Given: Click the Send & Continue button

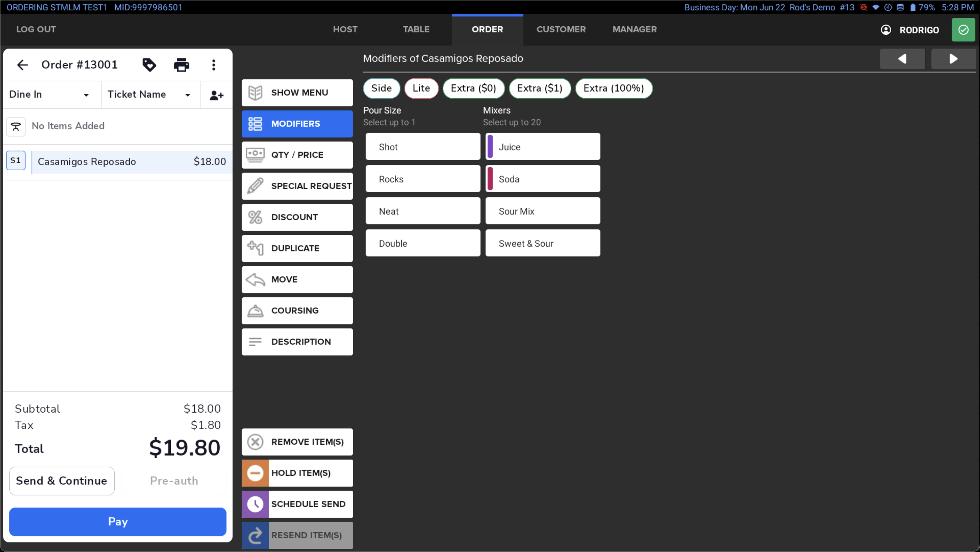Looking at the screenshot, I should (62, 481).
